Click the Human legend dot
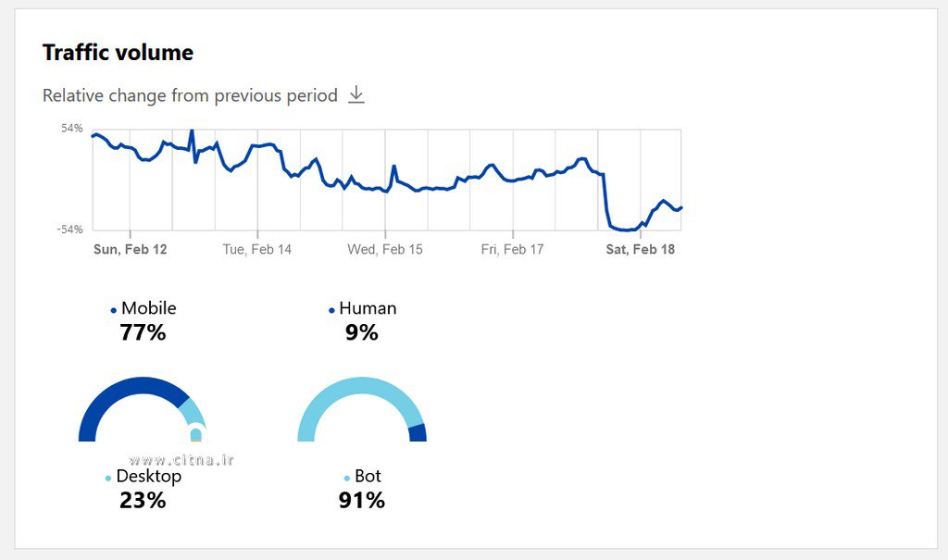 [331, 310]
